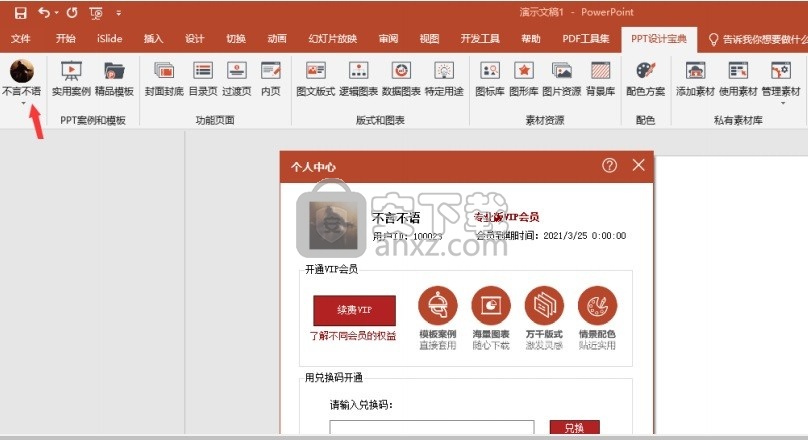808x440 pixels.
Task: Switch to the 开始 tab
Action: (x=65, y=39)
